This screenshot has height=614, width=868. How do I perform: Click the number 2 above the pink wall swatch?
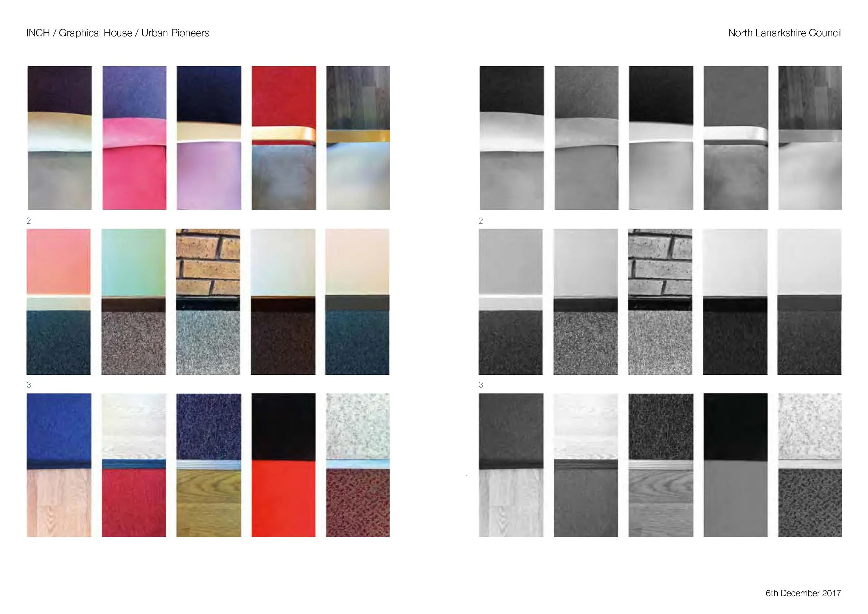click(x=29, y=221)
